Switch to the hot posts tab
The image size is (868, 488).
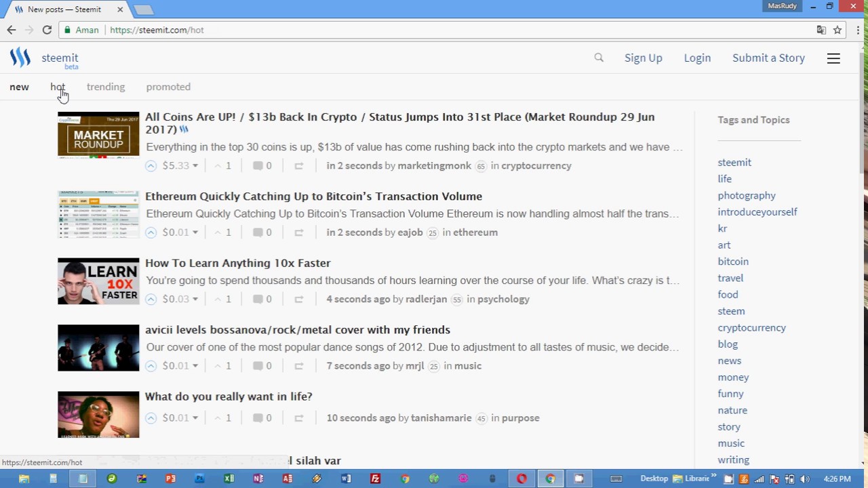[x=58, y=87]
